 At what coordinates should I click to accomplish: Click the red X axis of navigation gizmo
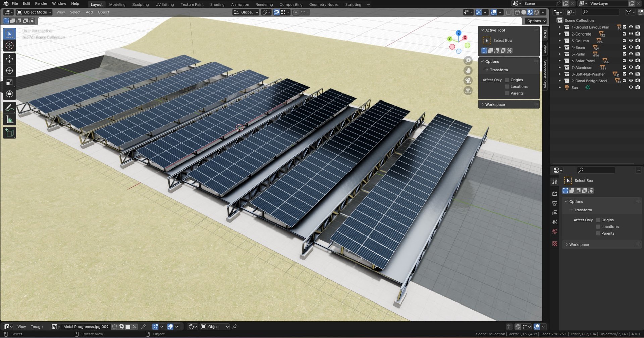point(465,38)
